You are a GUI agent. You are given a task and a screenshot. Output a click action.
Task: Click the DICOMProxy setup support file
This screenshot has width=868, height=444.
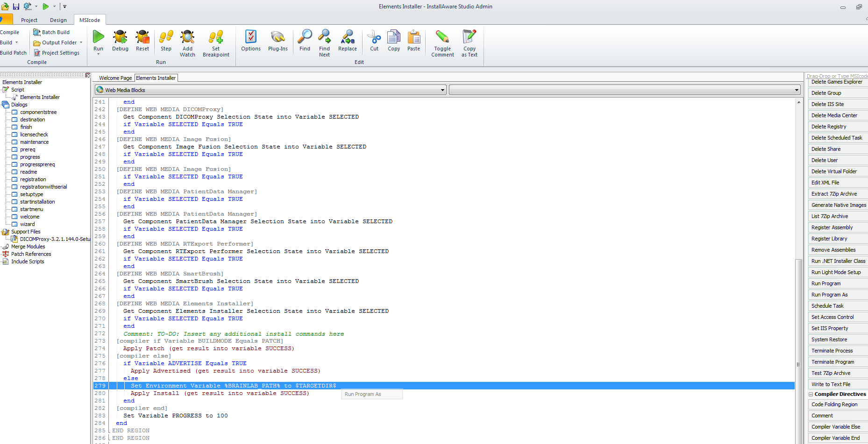click(55, 239)
